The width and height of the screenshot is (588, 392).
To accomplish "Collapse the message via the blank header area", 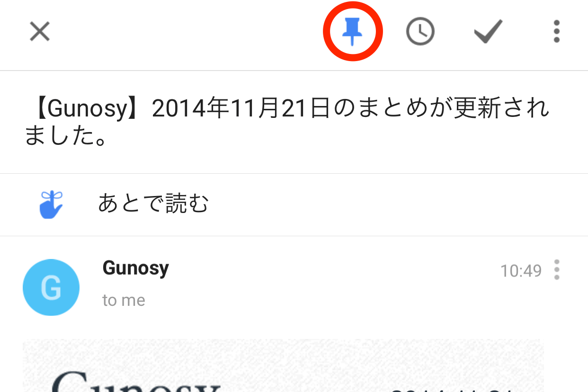I will coord(331,284).
